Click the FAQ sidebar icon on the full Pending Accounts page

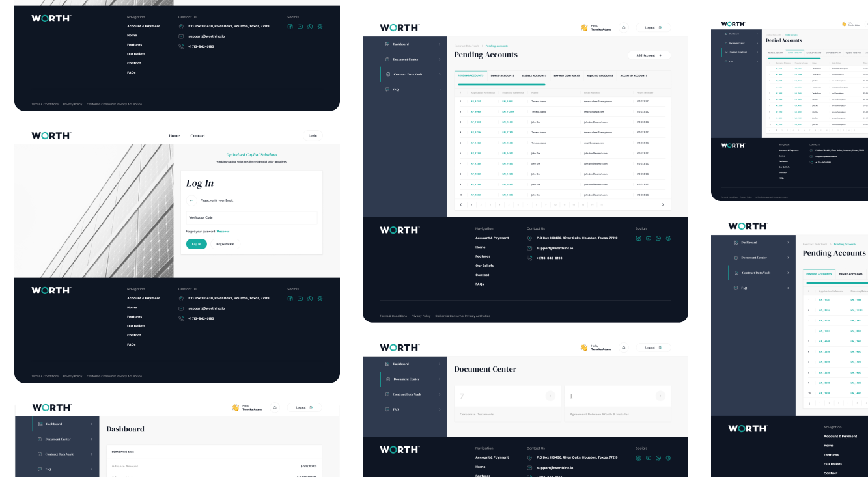pos(387,89)
